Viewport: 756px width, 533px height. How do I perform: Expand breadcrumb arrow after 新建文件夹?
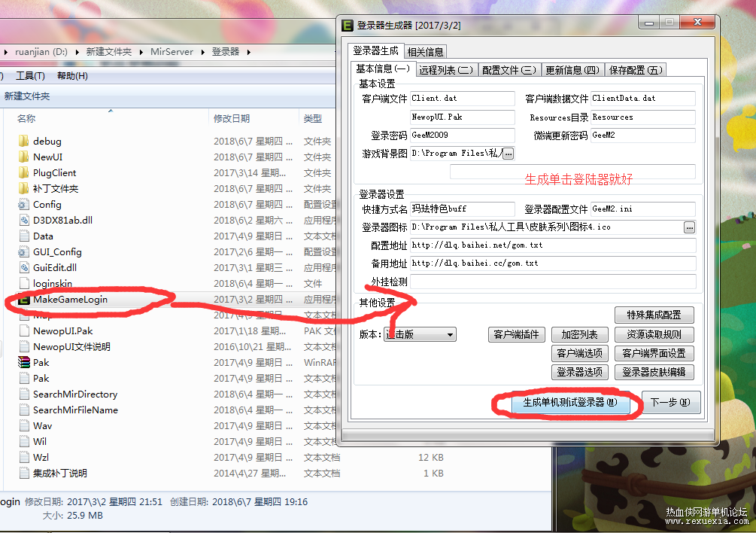tap(141, 52)
